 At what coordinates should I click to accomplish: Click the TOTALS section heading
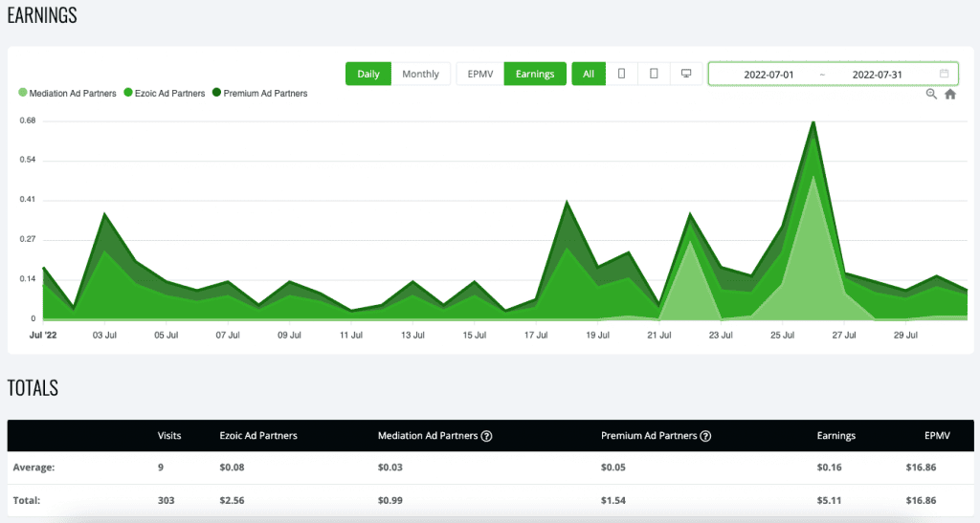tap(33, 388)
